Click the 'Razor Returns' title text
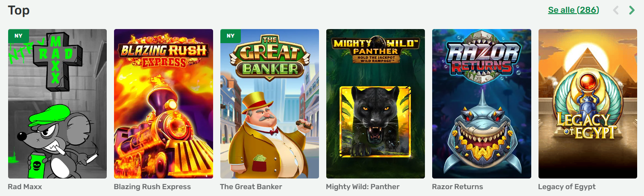 [458, 187]
